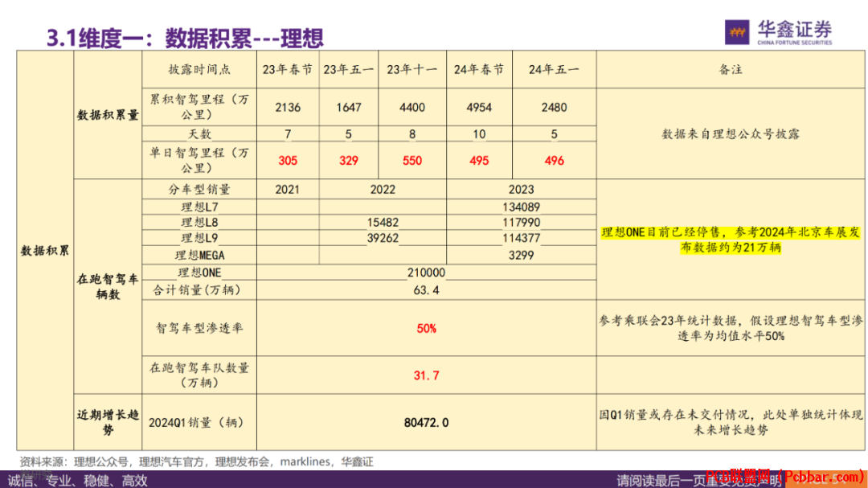Select the 理想ONE value 210000
Screen dimensions: 868x488
point(426,273)
